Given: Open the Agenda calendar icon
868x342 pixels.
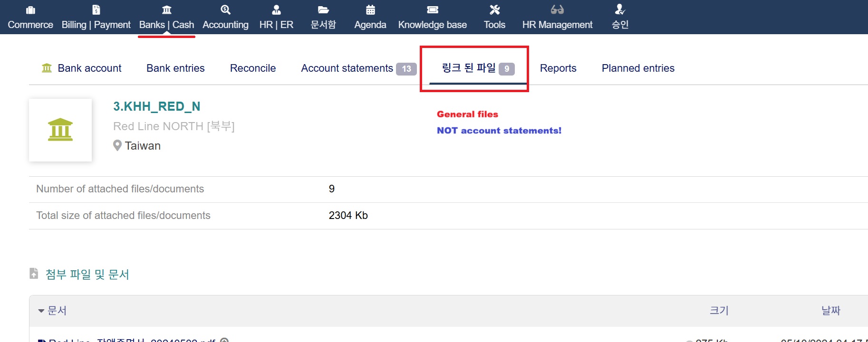Looking at the screenshot, I should point(370,10).
